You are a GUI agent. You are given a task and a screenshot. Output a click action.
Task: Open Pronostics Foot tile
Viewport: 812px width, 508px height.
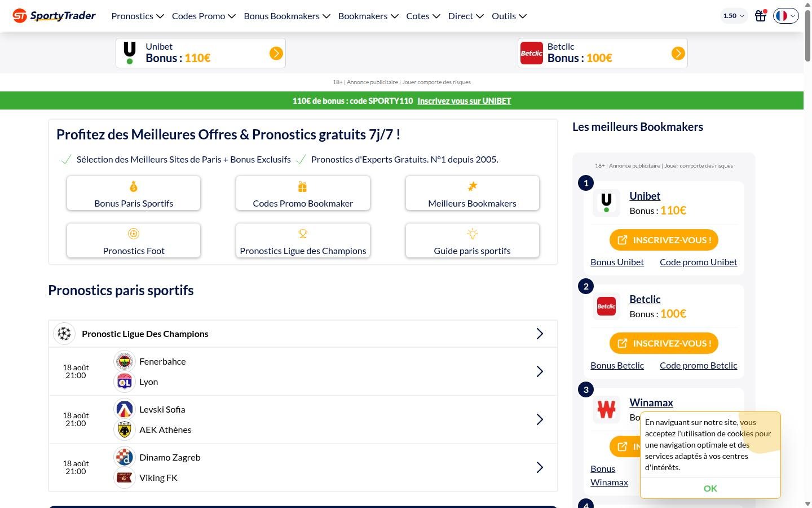click(x=134, y=240)
